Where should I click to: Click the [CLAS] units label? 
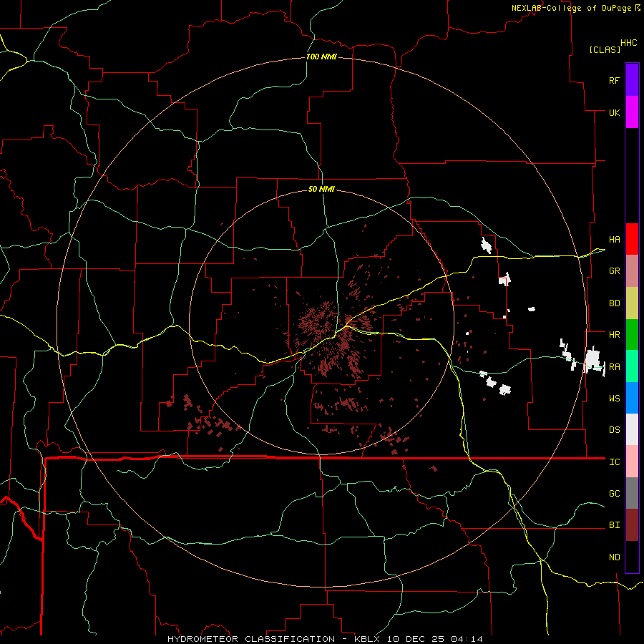(605, 50)
